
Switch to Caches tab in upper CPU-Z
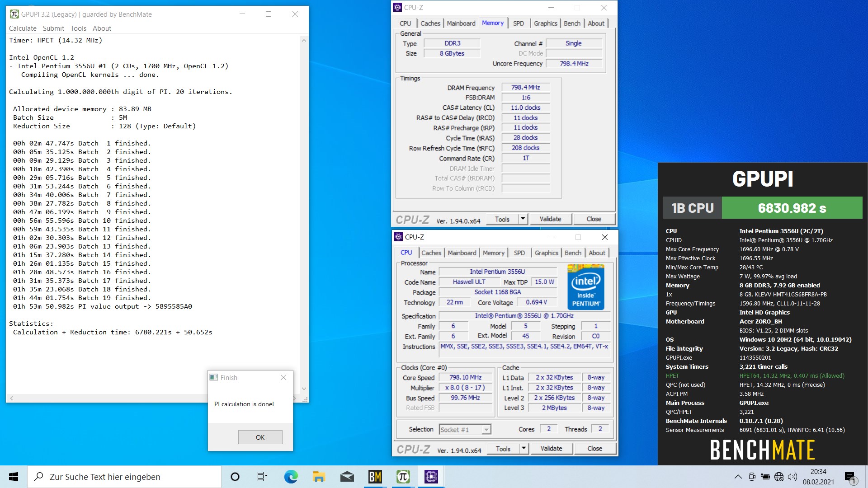(x=430, y=23)
